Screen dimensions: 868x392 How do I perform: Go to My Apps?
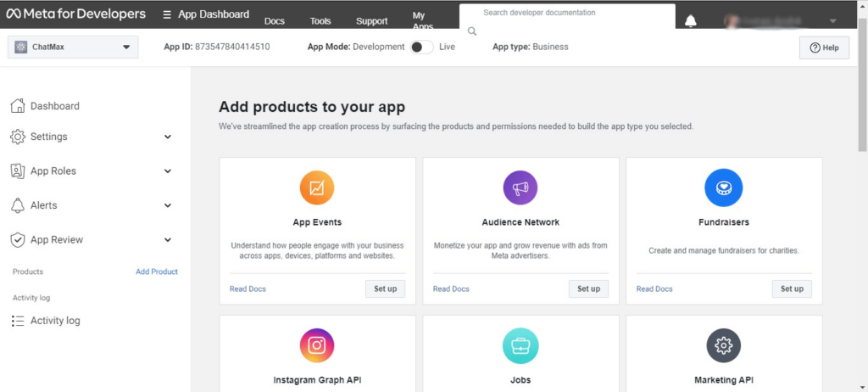[x=422, y=21]
